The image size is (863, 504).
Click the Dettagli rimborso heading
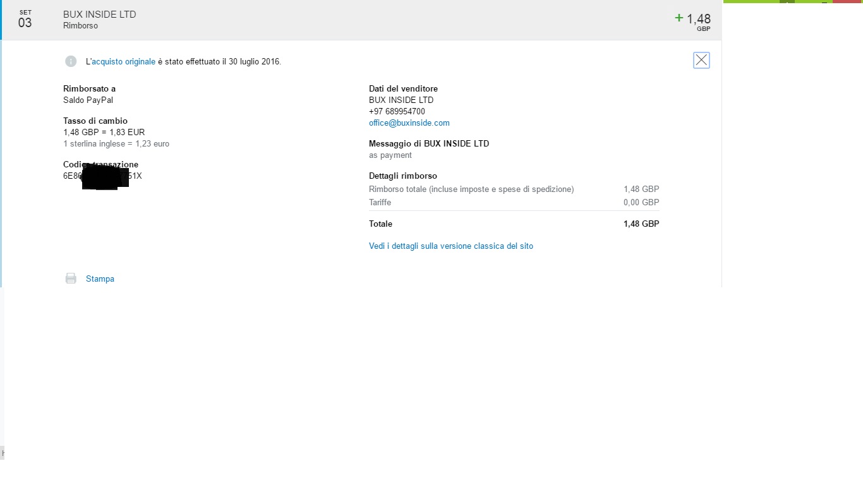(x=403, y=176)
